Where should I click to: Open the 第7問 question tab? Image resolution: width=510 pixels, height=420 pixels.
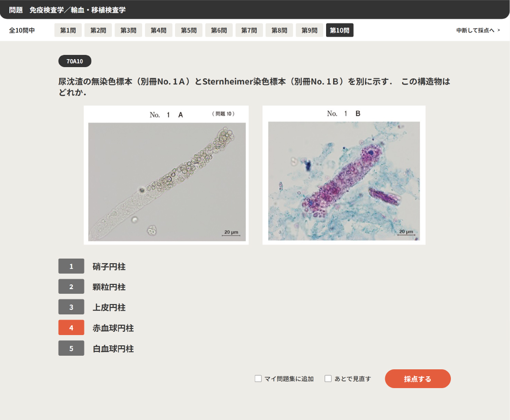(x=249, y=30)
